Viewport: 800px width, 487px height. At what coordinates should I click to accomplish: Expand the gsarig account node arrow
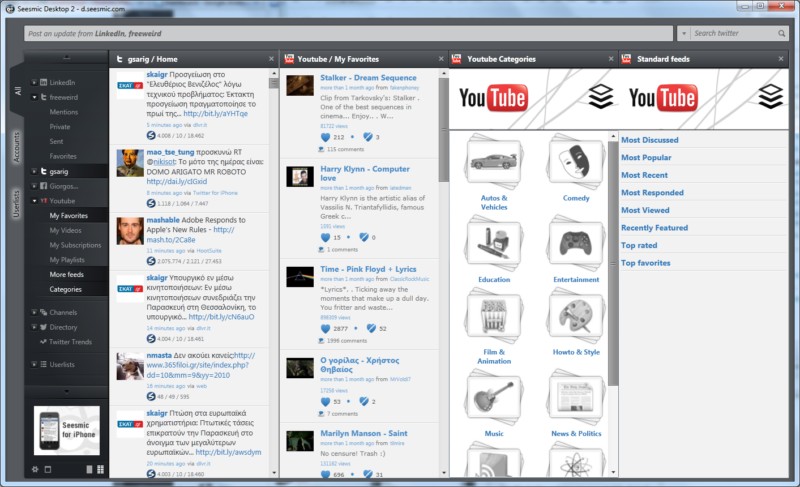(34, 171)
